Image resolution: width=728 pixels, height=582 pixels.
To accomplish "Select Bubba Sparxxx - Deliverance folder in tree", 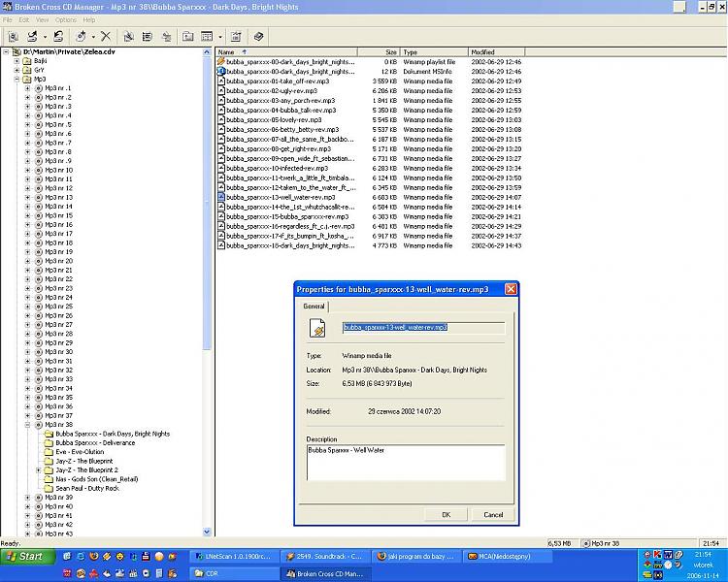I will (x=95, y=442).
